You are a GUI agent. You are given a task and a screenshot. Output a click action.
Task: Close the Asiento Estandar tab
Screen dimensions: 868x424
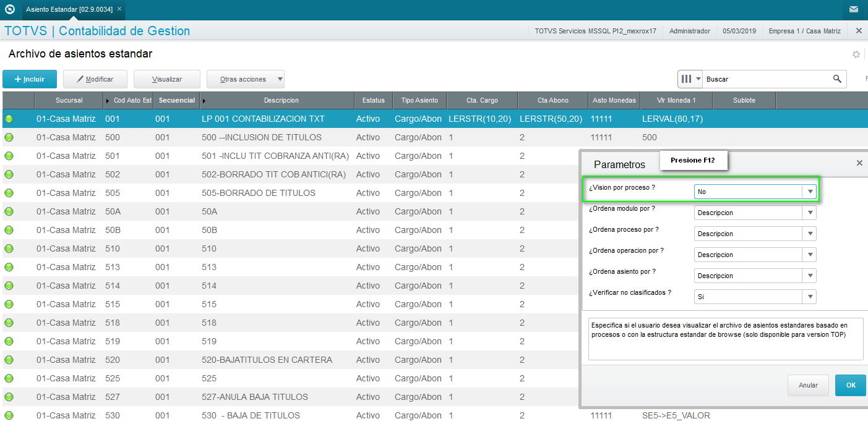coord(119,9)
